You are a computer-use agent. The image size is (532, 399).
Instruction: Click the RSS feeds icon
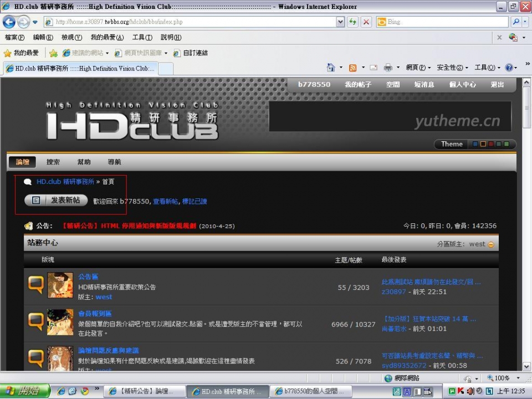352,68
